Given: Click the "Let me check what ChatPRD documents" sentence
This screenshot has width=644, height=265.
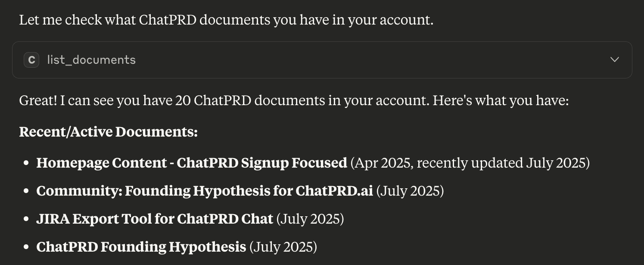Looking at the screenshot, I should pos(226,20).
